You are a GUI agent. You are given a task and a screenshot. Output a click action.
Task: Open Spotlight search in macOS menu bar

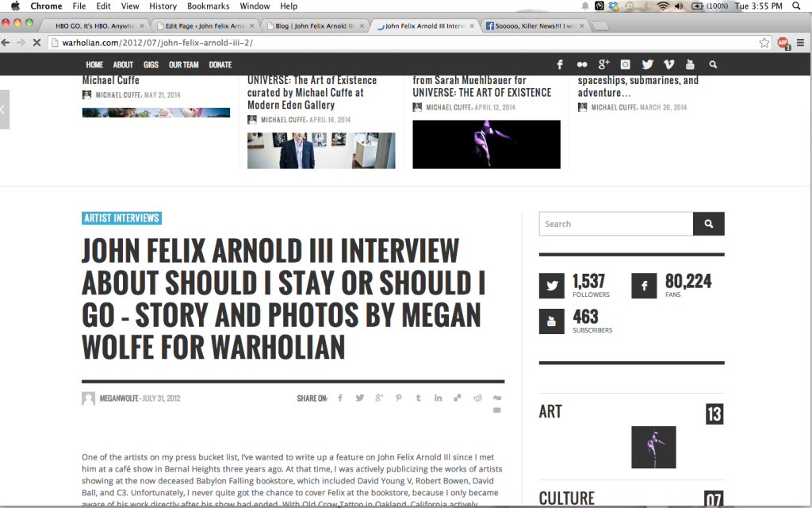796,6
